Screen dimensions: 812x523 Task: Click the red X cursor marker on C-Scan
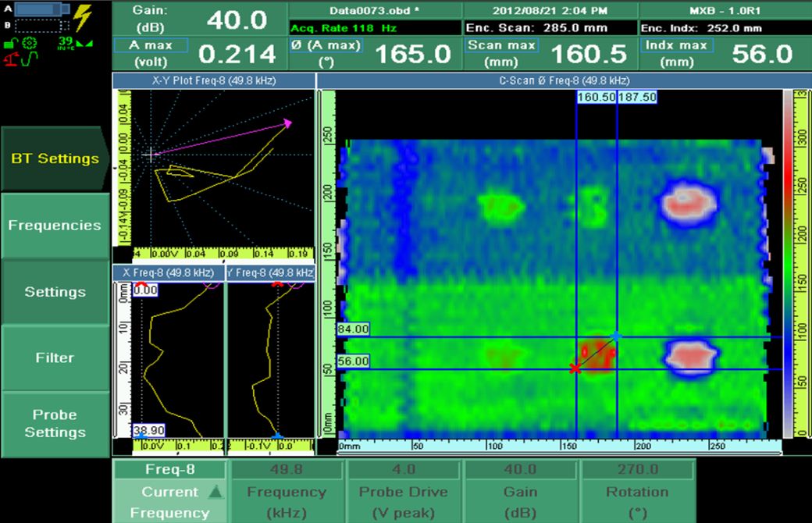click(575, 368)
